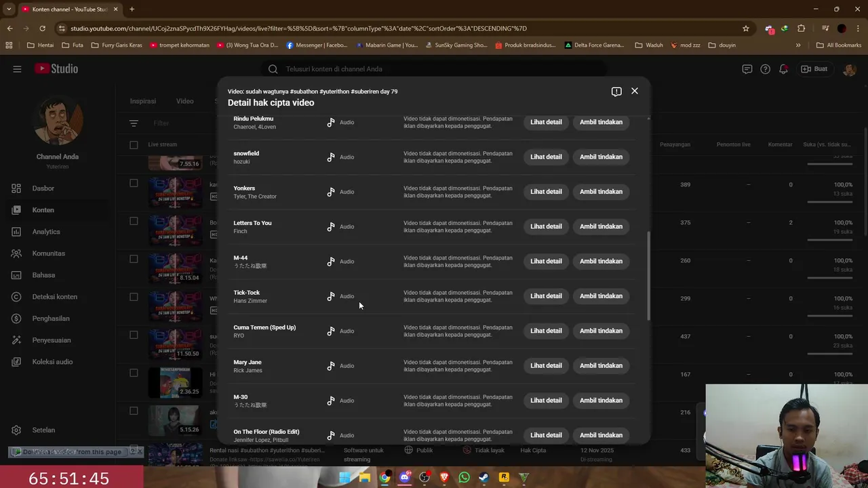
Task: Open Koleksi audio in the sidebar
Action: [52, 362]
